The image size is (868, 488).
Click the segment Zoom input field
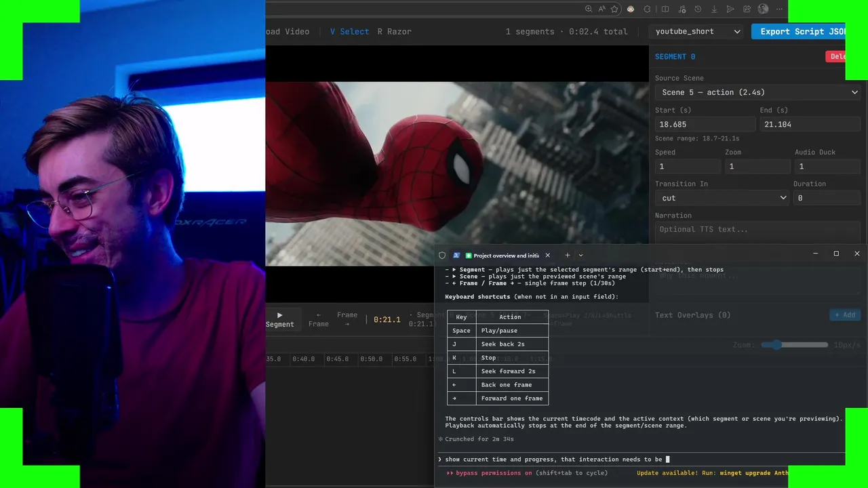[x=757, y=166]
